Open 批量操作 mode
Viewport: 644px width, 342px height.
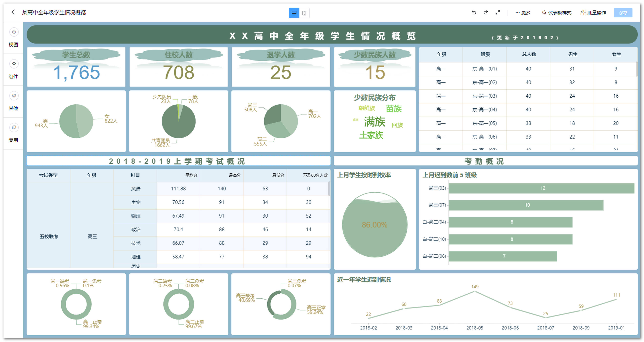593,12
